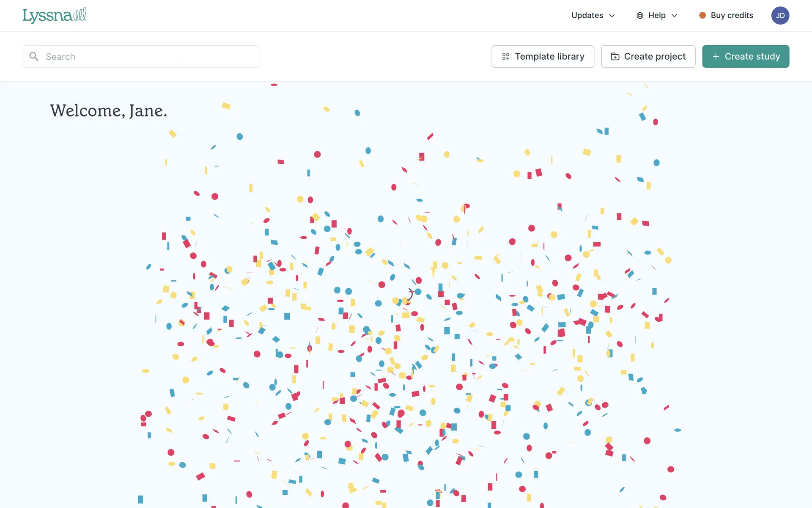812x508 pixels.
Task: Click the lifebuoy icon next to Help
Action: (640, 16)
